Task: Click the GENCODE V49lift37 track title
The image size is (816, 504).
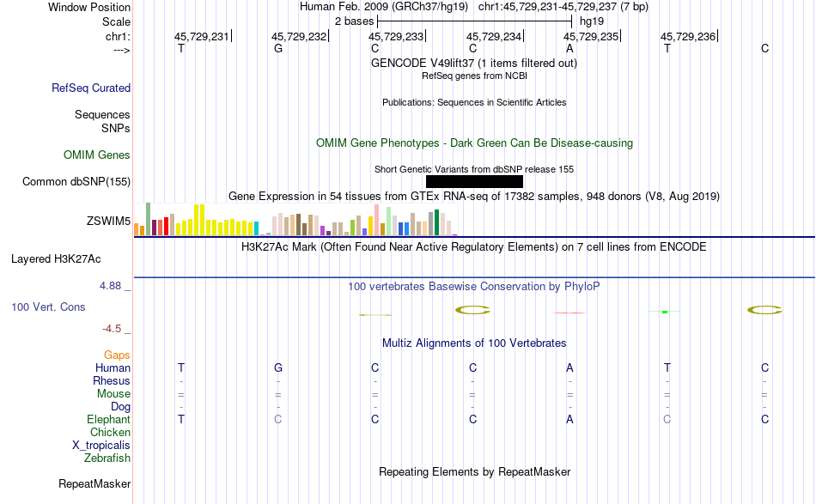Action: pyautogui.click(x=474, y=64)
